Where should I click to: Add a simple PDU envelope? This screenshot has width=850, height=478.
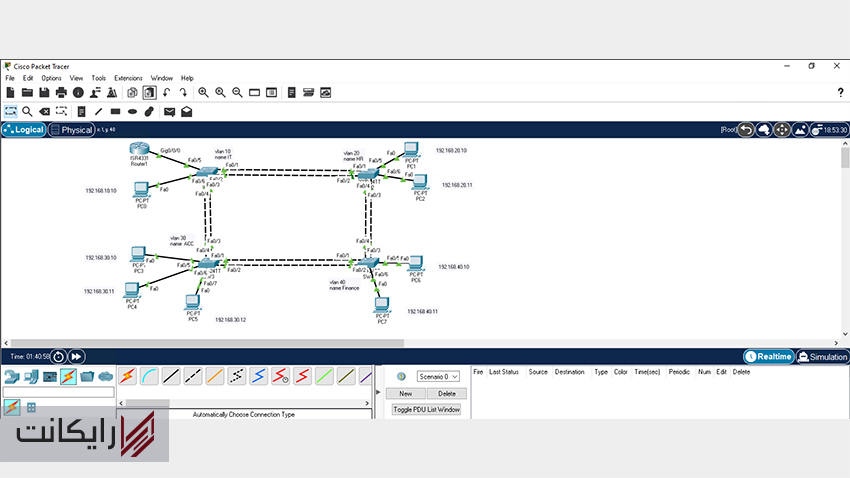pyautogui.click(x=169, y=111)
